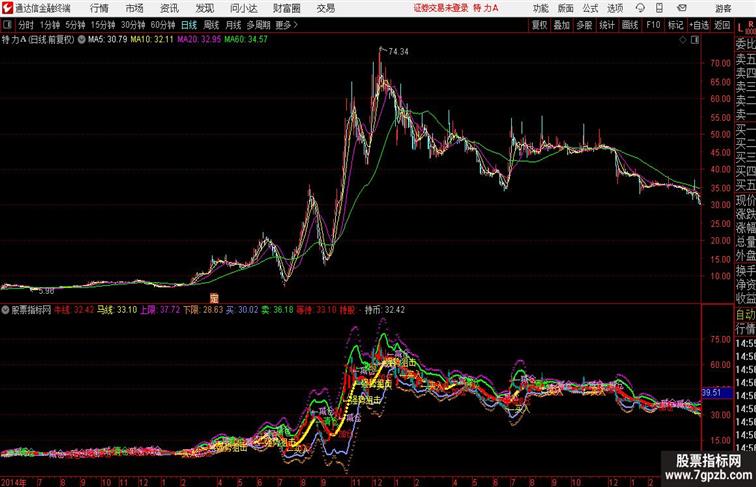The width and height of the screenshot is (756, 487).
Task: Open the 资讯 menu
Action: [x=169, y=8]
